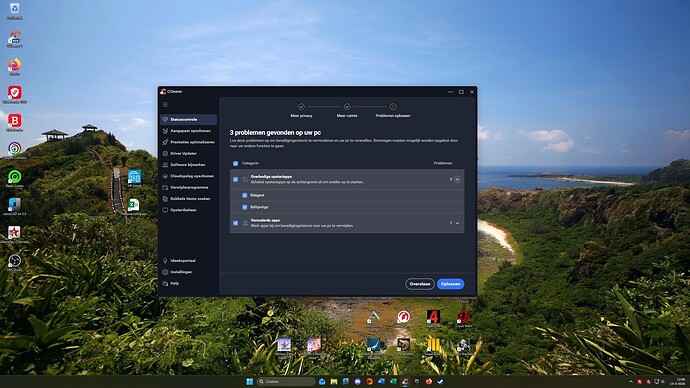Open the Bitdefender desktop shortcut with B logo
The image size is (690, 388).
click(15, 122)
